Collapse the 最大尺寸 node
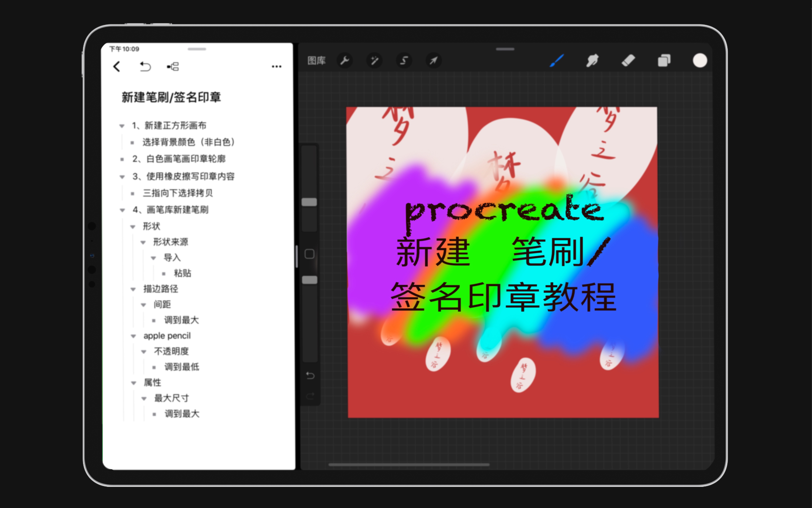Image resolution: width=812 pixels, height=508 pixels. 144,398
